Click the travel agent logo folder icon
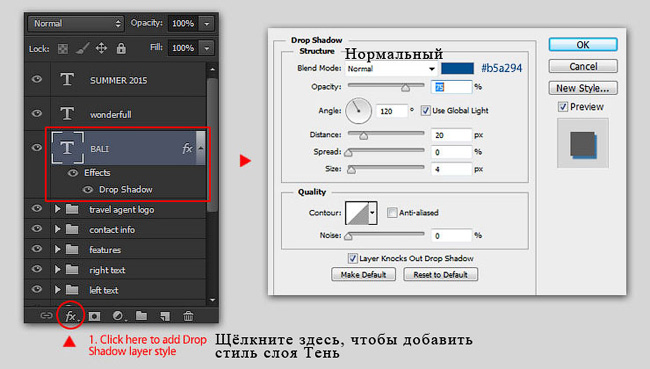650x369 pixels. tap(72, 209)
